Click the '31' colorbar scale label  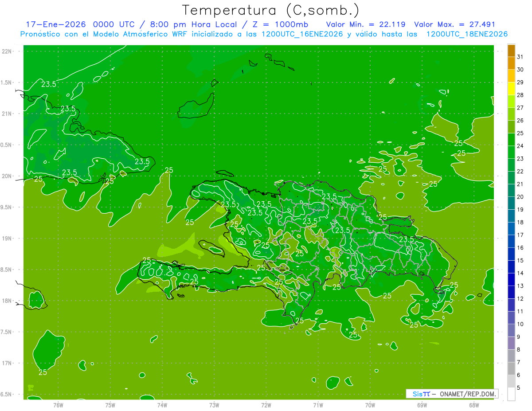520,57
